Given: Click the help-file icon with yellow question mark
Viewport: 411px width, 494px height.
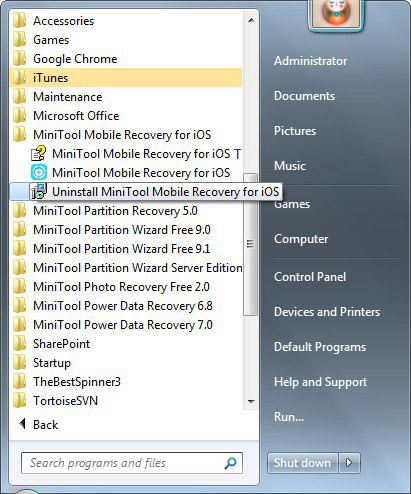Looking at the screenshot, I should tap(38, 154).
